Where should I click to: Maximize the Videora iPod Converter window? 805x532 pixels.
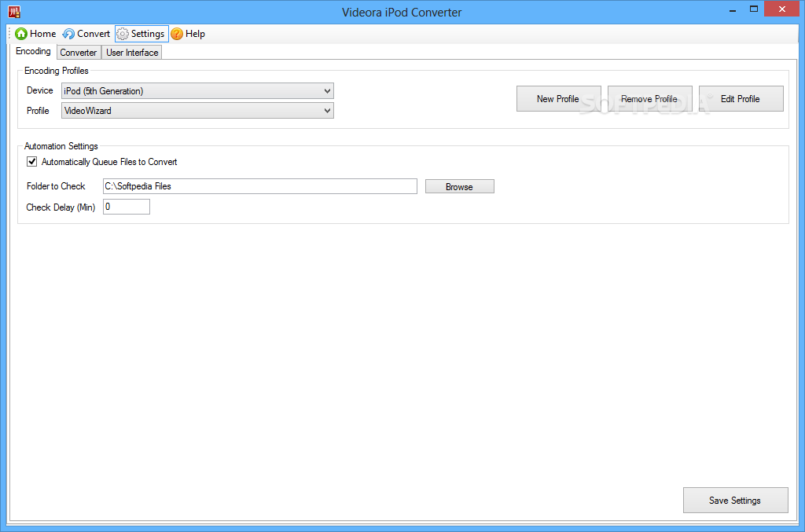pyautogui.click(x=753, y=9)
